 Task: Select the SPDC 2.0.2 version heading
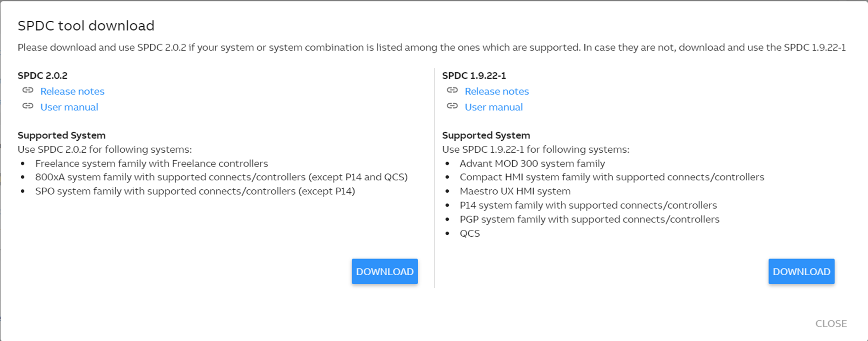pos(43,75)
